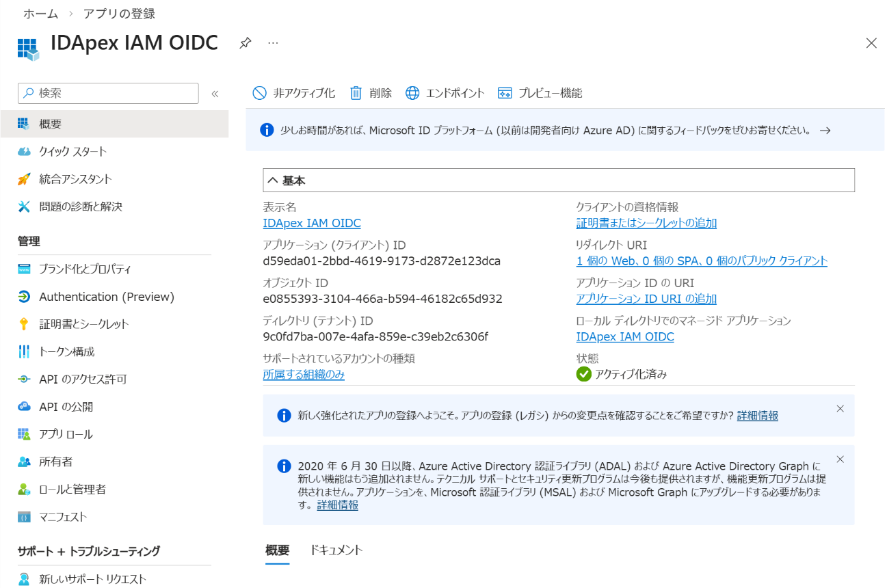Click the 統合アシスタント rocket icon
The width and height of the screenshot is (887, 588).
(24, 179)
